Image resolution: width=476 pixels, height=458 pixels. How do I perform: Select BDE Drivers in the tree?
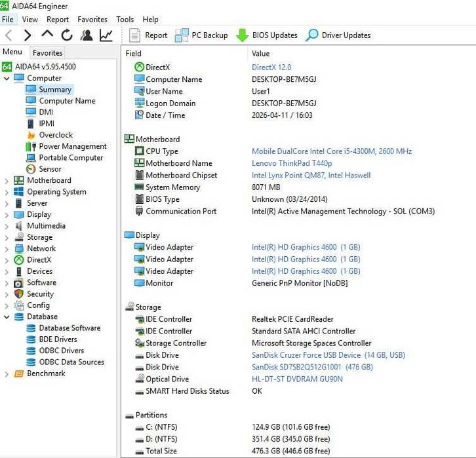(x=58, y=339)
